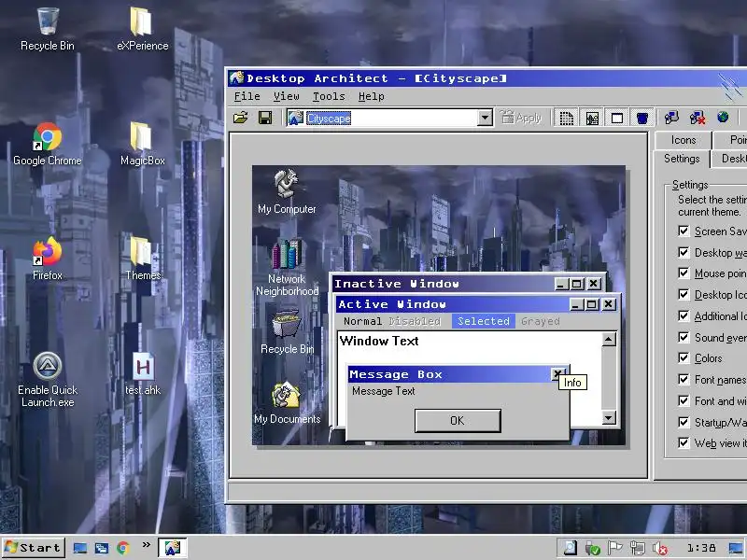Click the computers icon with red X

(x=697, y=118)
